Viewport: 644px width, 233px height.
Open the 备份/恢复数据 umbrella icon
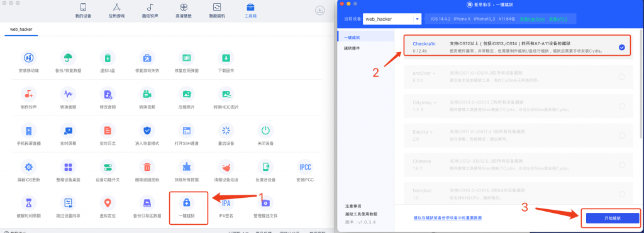(x=68, y=57)
